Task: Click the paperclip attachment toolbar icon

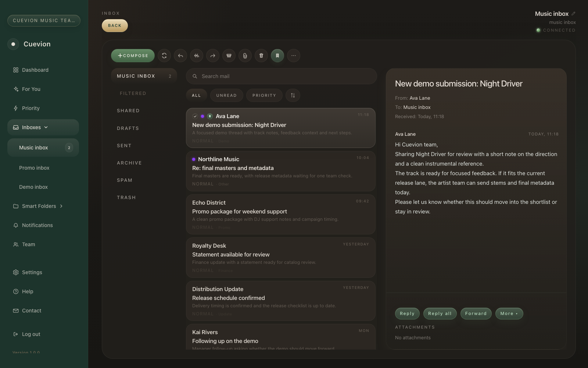Action: click(x=245, y=56)
